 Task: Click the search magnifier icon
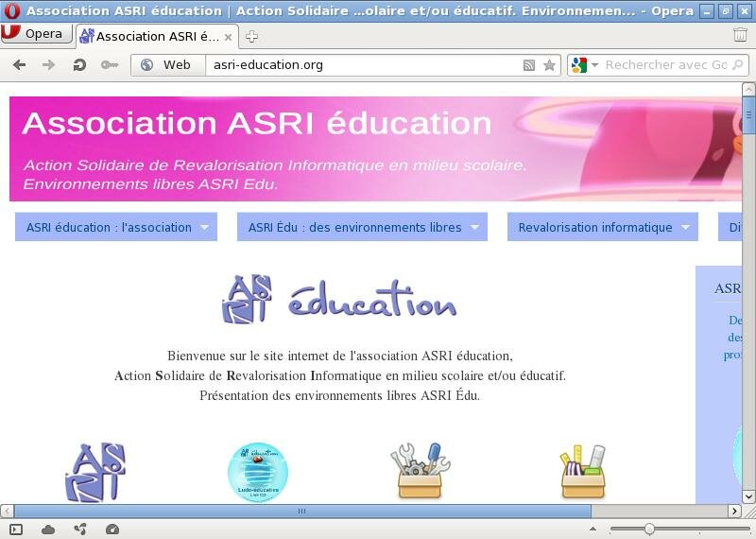tap(738, 64)
